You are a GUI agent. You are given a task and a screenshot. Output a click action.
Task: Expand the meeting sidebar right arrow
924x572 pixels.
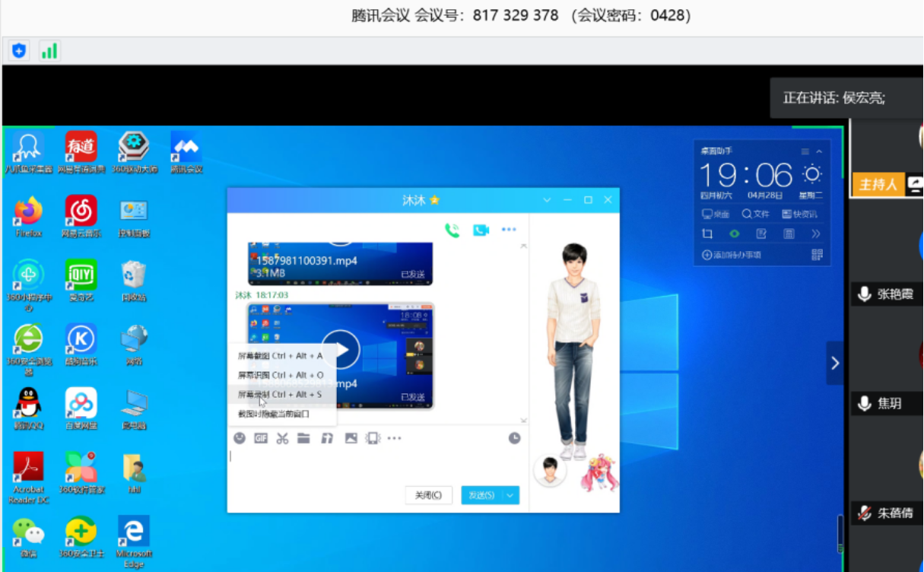(834, 363)
